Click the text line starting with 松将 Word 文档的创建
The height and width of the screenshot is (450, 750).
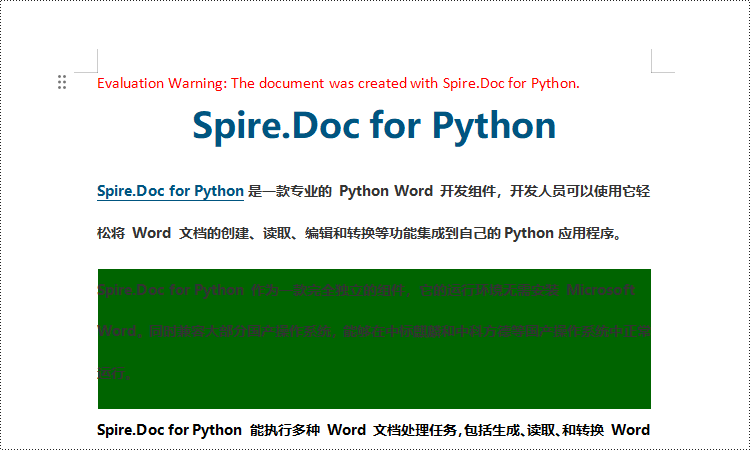pos(359,233)
